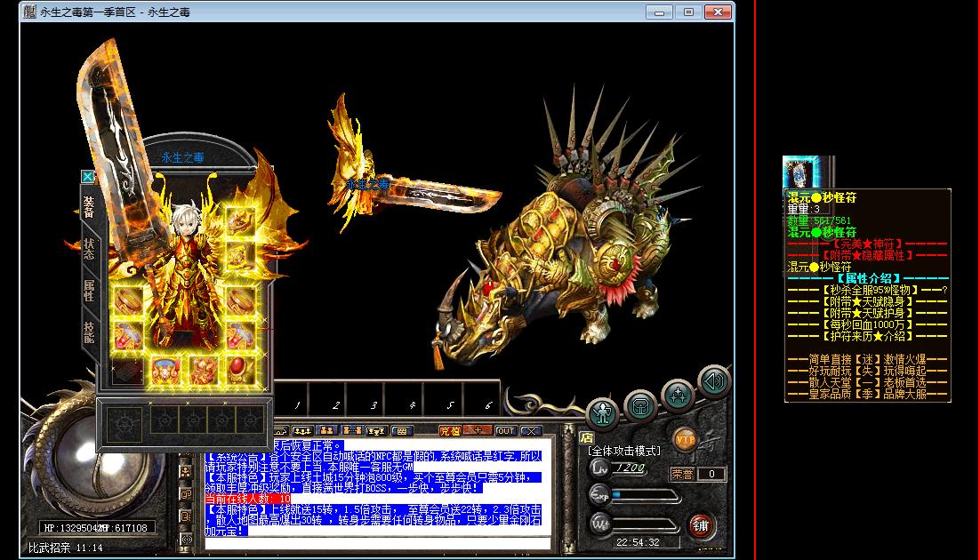This screenshot has height=560, width=980.
Task: Minimize the 永生之毒 game window
Action: point(659,12)
